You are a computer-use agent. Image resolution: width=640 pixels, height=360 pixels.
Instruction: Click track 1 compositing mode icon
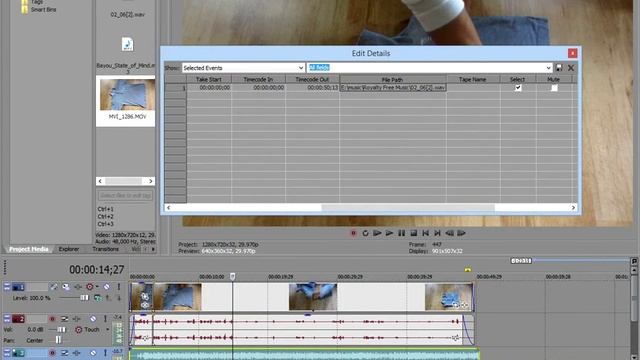(98, 298)
